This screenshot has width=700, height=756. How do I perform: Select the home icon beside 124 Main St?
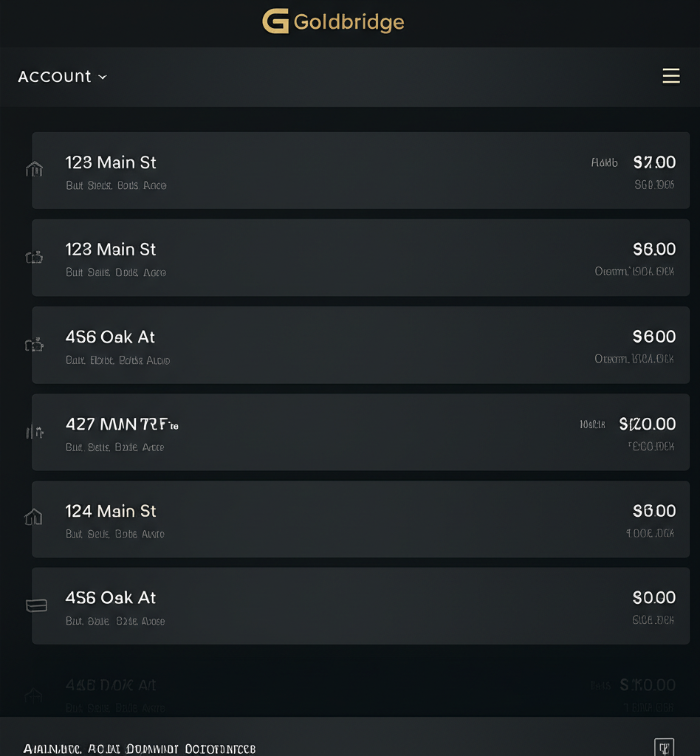pos(34,518)
